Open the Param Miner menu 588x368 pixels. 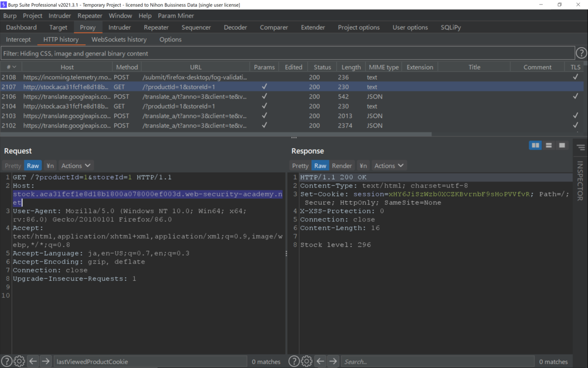pyautogui.click(x=176, y=16)
